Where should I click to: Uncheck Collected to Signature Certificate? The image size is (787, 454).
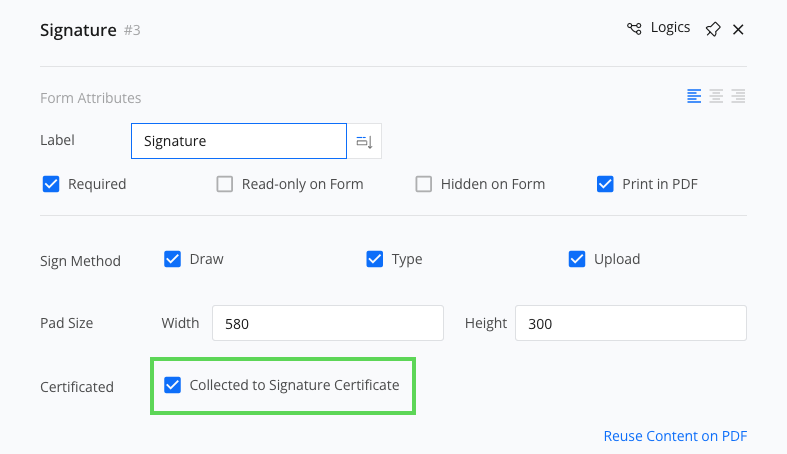[x=172, y=385]
